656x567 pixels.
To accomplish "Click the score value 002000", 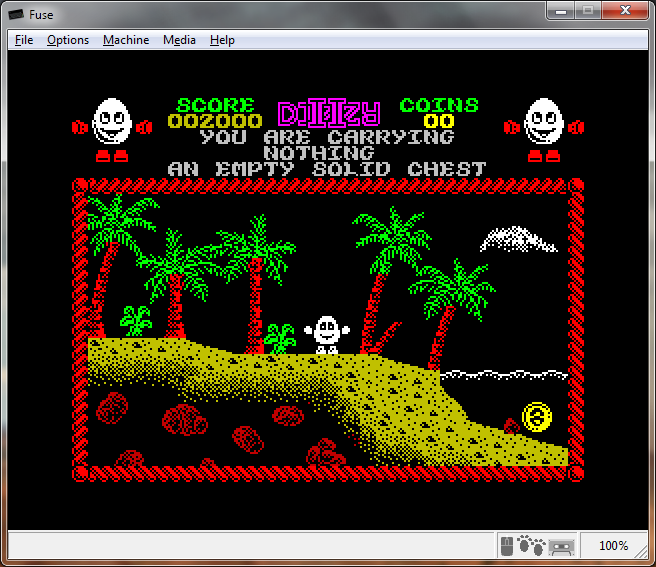I will [215, 121].
